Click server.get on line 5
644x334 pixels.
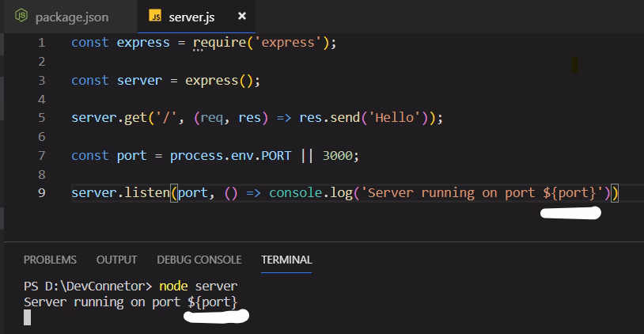click(x=109, y=118)
